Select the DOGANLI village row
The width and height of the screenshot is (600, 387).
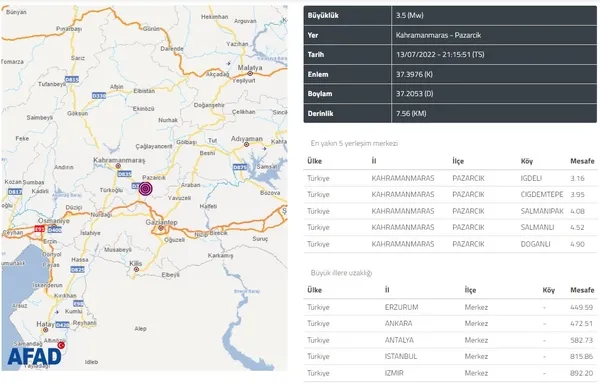[450, 244]
